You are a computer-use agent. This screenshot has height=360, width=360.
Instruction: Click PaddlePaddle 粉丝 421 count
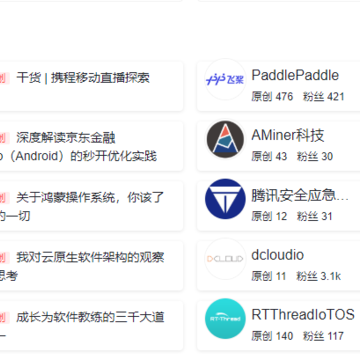point(323,97)
